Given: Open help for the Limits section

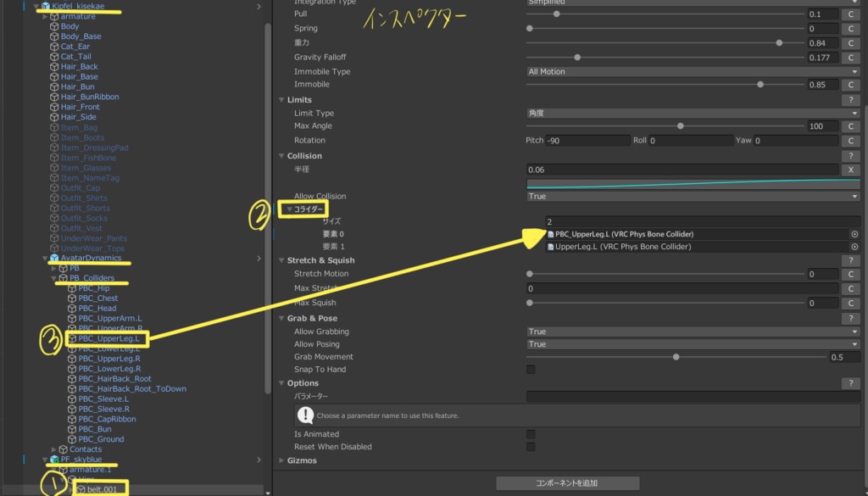Looking at the screenshot, I should coord(850,100).
